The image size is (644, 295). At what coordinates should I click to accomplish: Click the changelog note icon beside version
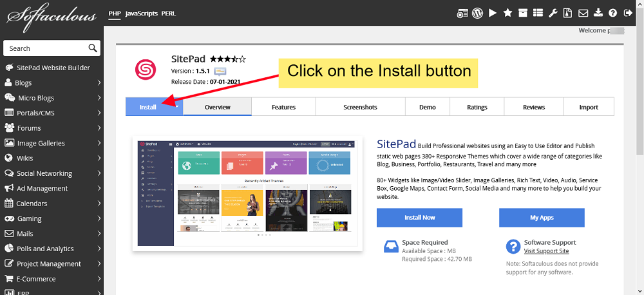[x=220, y=71]
